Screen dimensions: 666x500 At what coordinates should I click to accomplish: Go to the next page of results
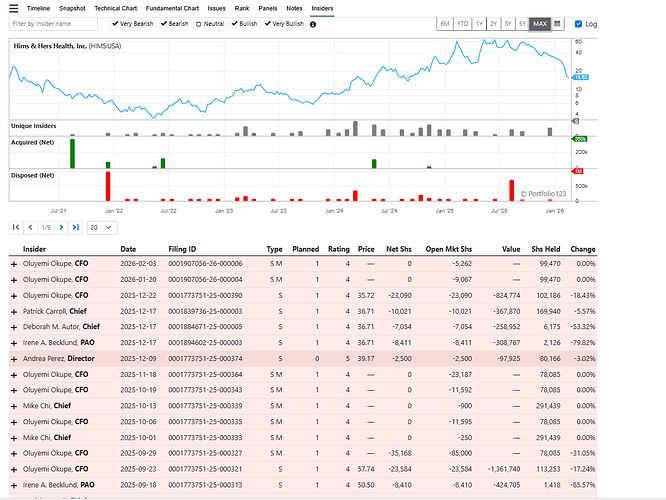click(x=60, y=227)
